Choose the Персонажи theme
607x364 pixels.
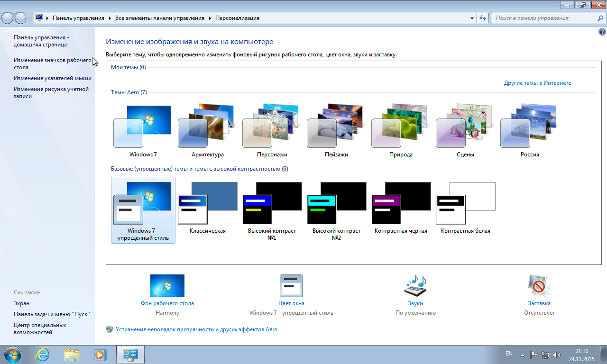point(272,131)
